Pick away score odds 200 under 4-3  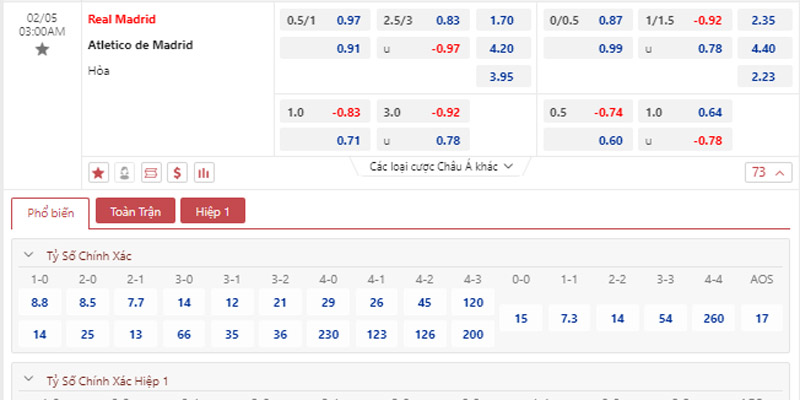473,334
